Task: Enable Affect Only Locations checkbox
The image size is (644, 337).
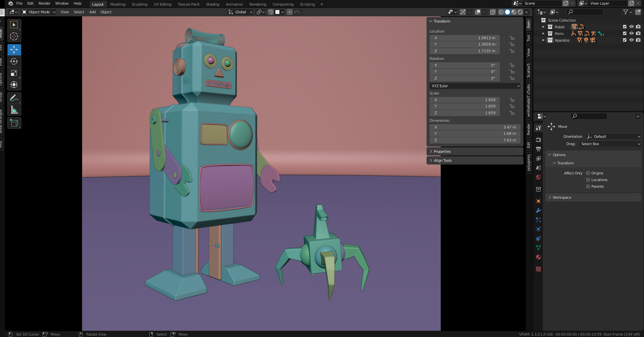Action: (x=588, y=180)
